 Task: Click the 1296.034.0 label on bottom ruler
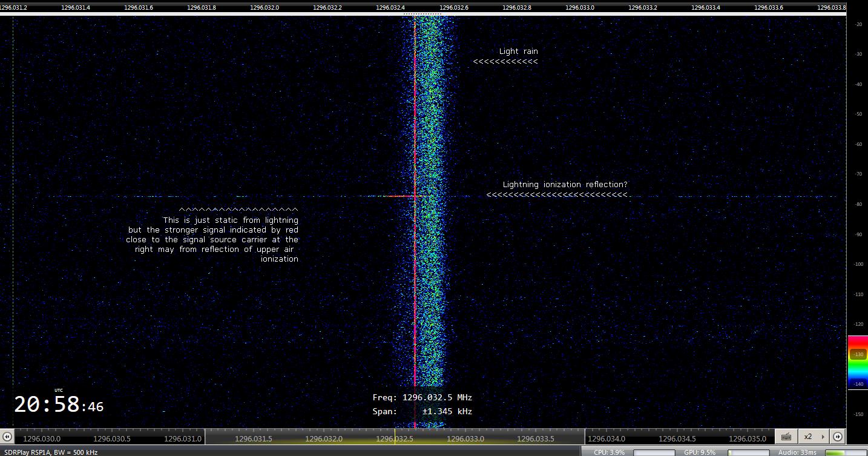[607, 438]
